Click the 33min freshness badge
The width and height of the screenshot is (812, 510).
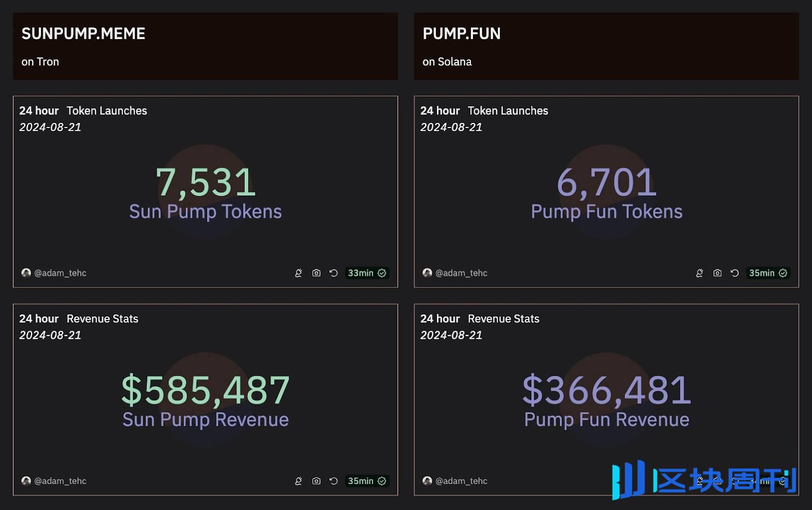pyautogui.click(x=367, y=273)
